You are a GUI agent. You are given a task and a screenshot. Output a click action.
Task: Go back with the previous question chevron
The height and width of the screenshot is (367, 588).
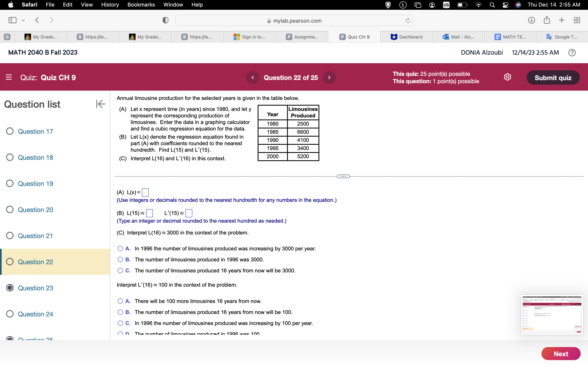(x=253, y=77)
